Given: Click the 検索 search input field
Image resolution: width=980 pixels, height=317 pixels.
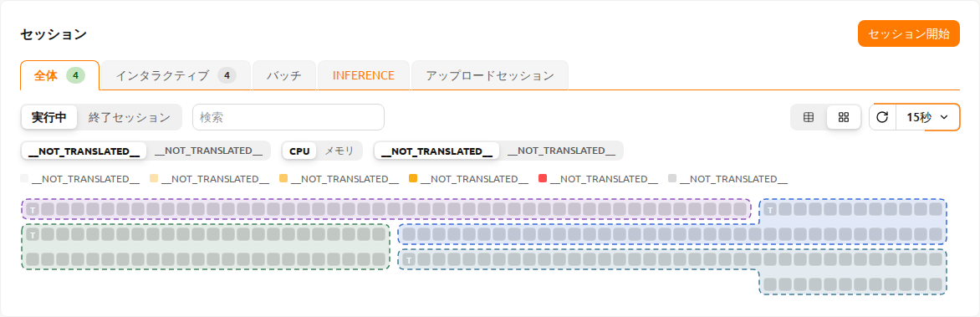Looking at the screenshot, I should [288, 117].
